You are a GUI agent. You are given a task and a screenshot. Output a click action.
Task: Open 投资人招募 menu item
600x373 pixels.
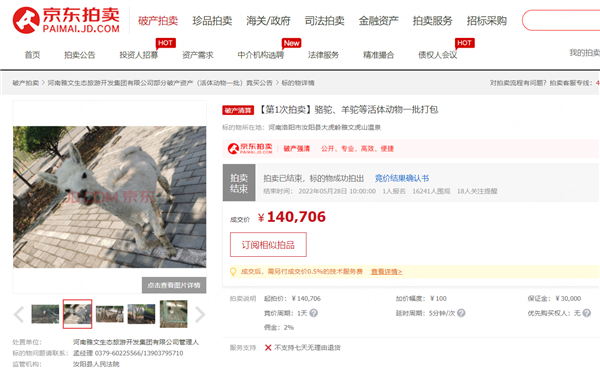pos(139,55)
